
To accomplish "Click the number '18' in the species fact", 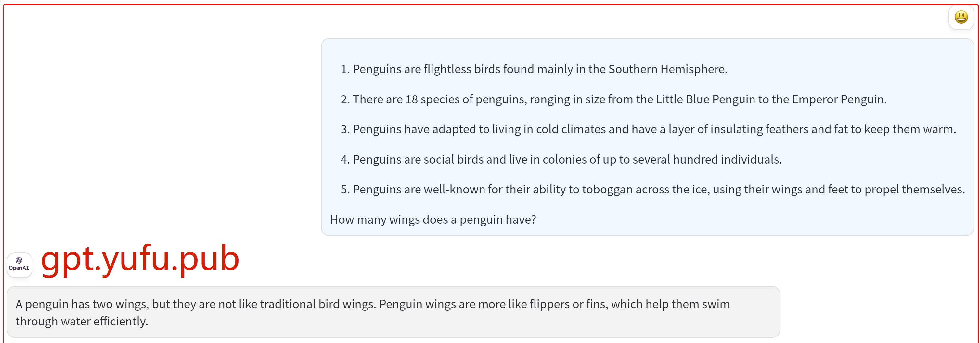I will click(x=412, y=99).
